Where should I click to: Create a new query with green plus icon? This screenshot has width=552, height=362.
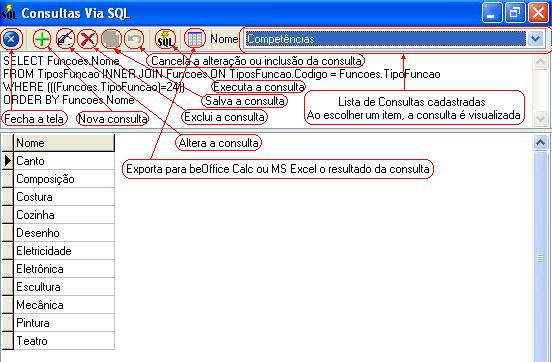(42, 39)
